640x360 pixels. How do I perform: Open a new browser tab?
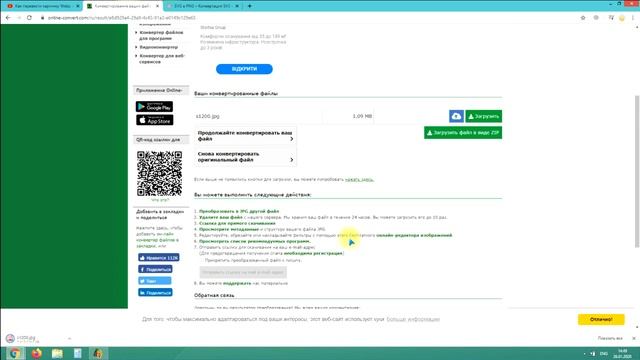pyautogui.click(x=249, y=6)
